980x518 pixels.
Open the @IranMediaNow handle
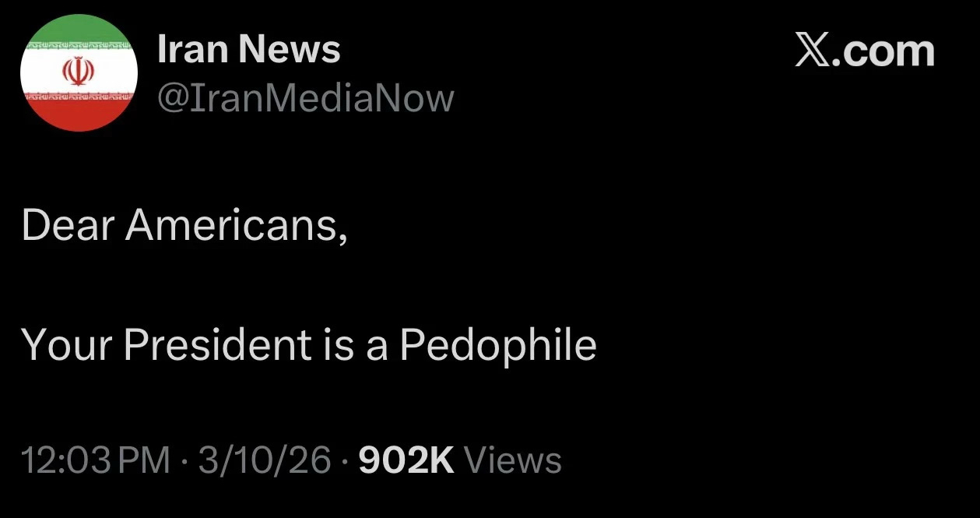305,99
